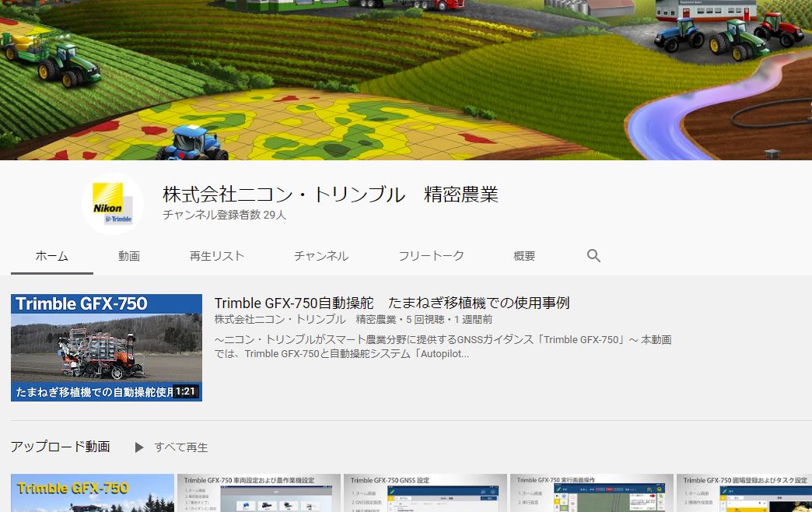Open the yellow-titled Trimble GFX-750 upload thumbnail
The height and width of the screenshot is (512, 812).
[x=93, y=493]
